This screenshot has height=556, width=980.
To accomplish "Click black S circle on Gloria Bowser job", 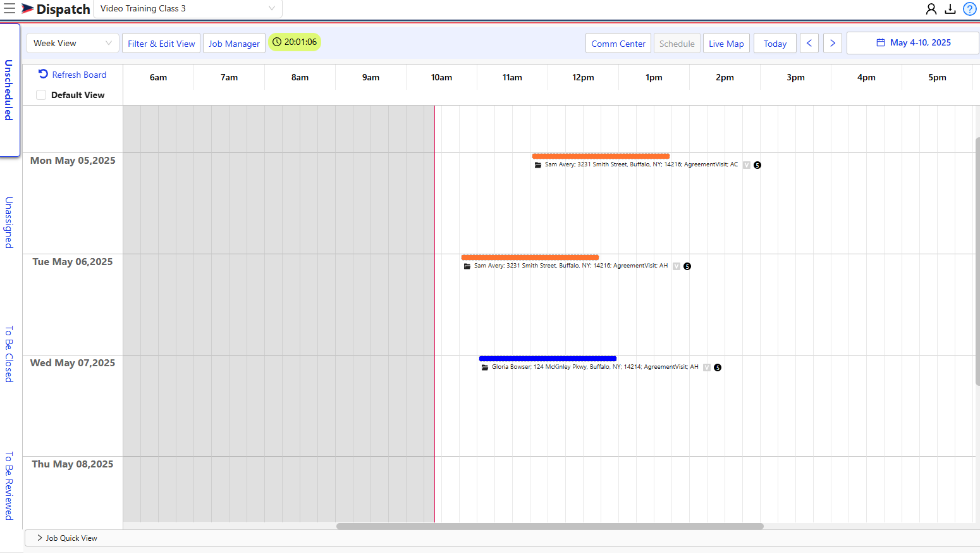I will pyautogui.click(x=718, y=368).
